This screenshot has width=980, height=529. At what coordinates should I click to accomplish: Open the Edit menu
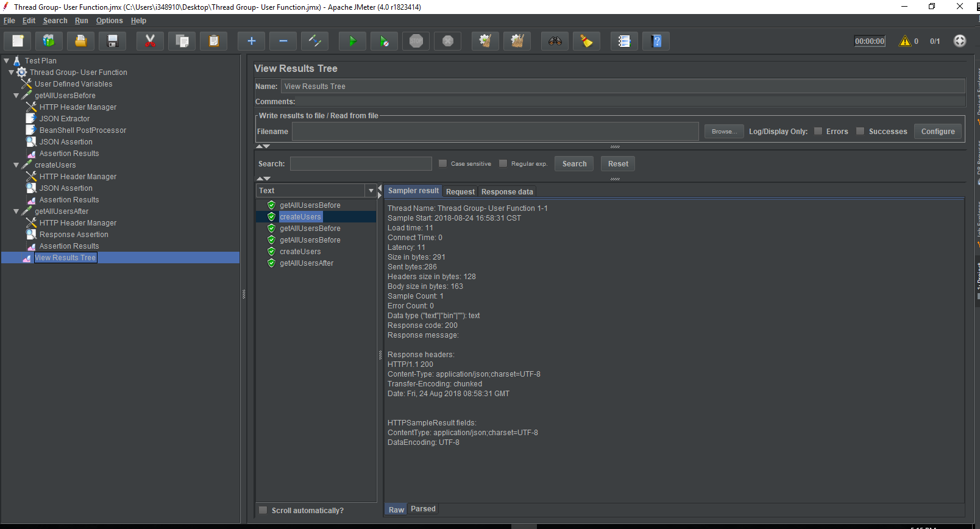(29, 21)
